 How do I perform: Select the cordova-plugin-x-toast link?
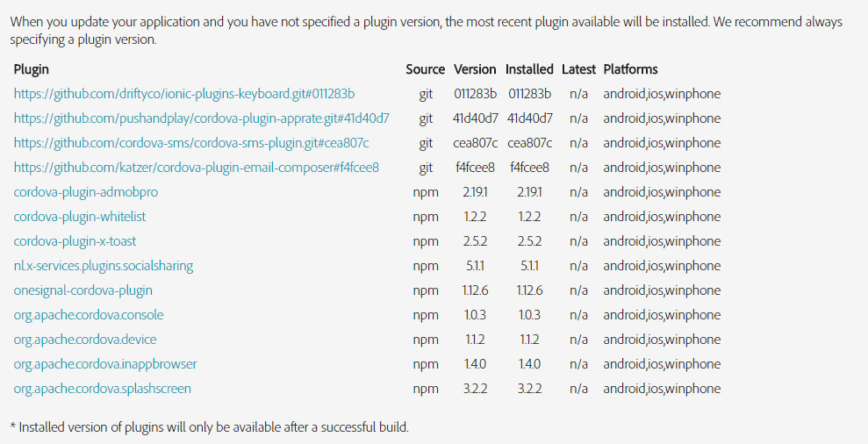75,241
